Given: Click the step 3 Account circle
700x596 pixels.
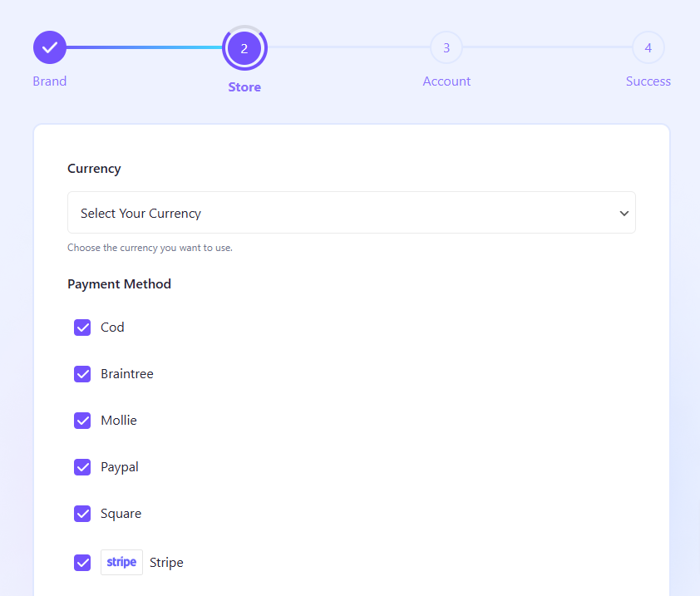Looking at the screenshot, I should pyautogui.click(x=446, y=47).
